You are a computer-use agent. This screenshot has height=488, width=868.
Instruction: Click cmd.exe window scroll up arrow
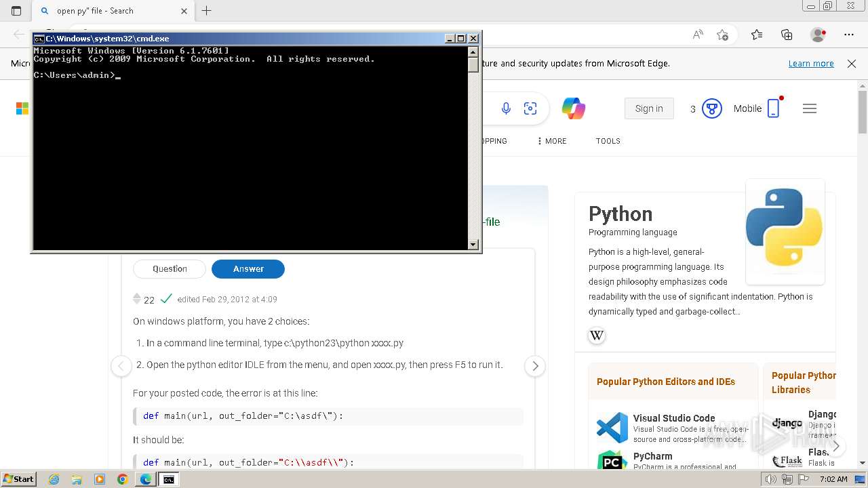[x=473, y=52]
